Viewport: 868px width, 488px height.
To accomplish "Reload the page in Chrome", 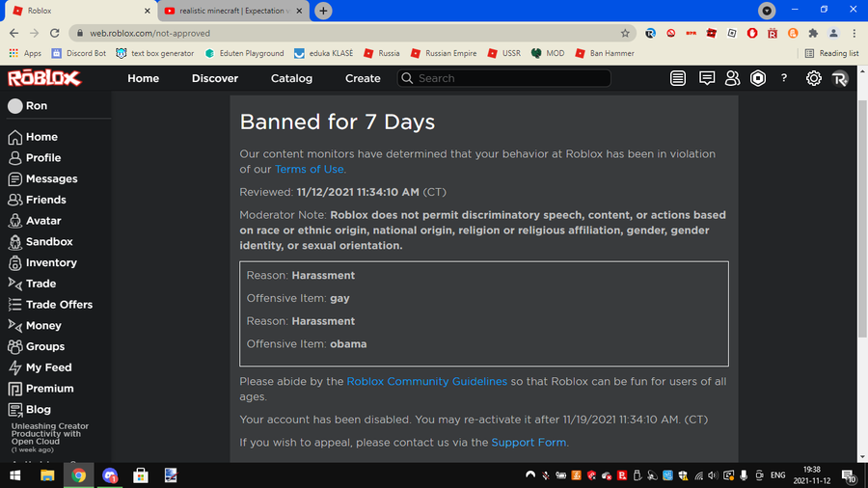I will pyautogui.click(x=54, y=33).
